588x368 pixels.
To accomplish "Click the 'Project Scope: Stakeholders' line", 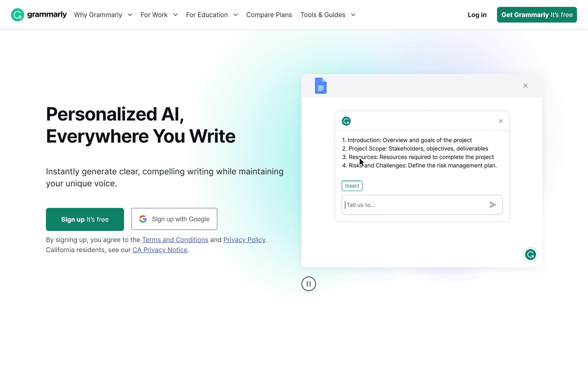I will click(415, 149).
